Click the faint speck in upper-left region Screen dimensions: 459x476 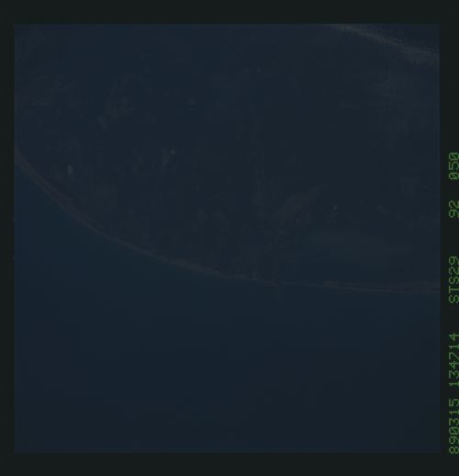tap(102, 121)
